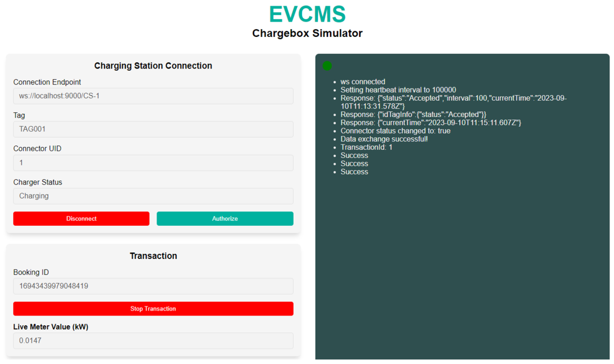Click the Live Meter Value field
Screen dimensions: 614x364
point(153,341)
